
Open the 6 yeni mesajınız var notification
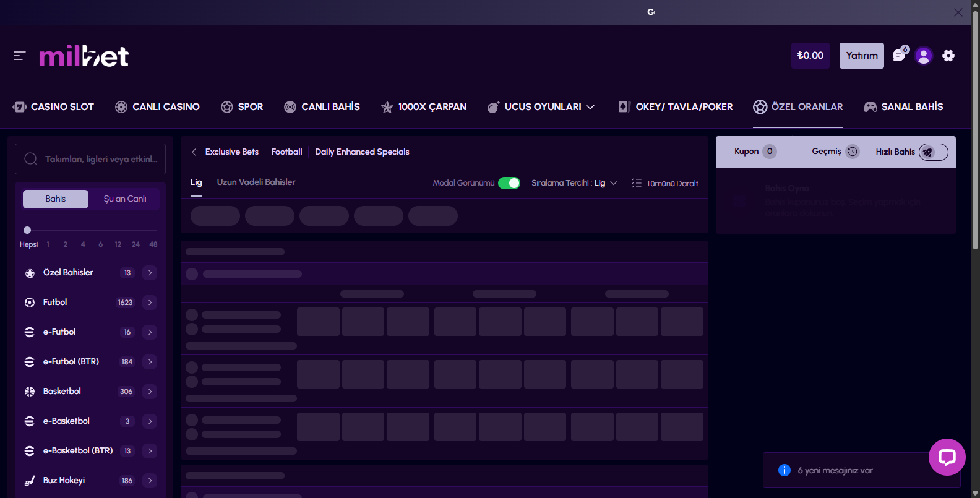click(861, 470)
